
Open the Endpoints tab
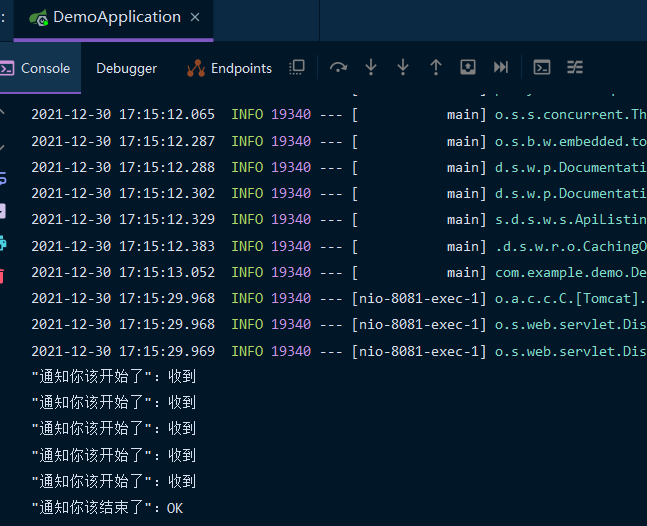click(x=229, y=68)
